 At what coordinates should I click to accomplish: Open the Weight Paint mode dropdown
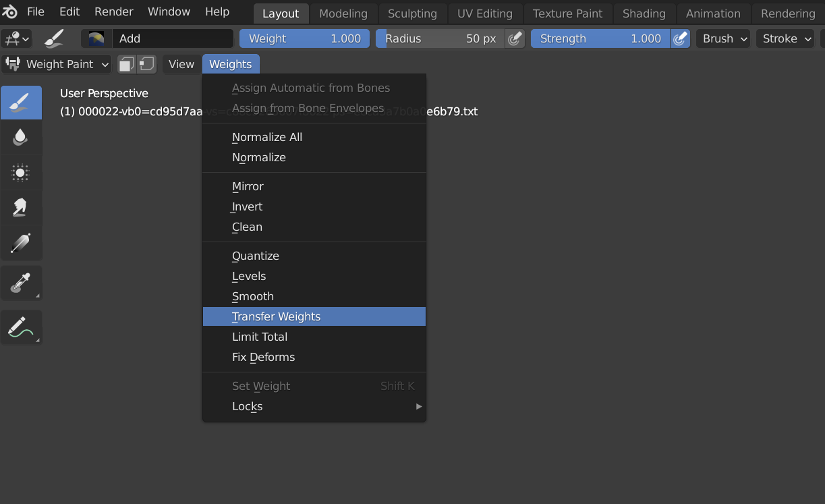(x=57, y=64)
